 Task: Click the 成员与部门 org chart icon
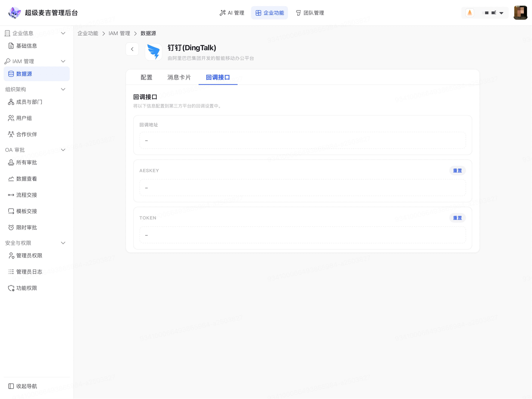pyautogui.click(x=11, y=102)
